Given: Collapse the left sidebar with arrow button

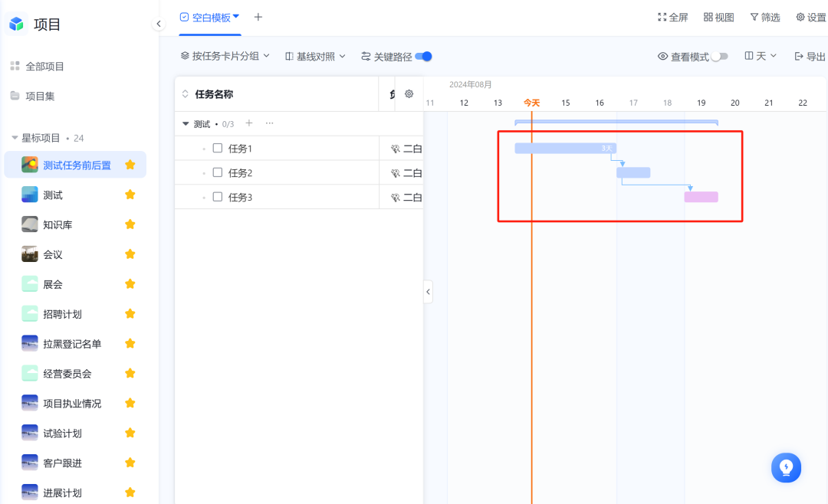Looking at the screenshot, I should coord(159,24).
